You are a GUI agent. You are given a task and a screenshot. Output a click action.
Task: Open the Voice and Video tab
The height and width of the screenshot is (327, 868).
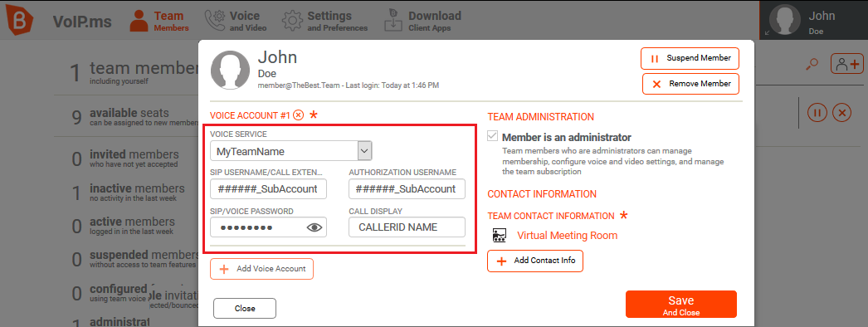[x=236, y=21]
